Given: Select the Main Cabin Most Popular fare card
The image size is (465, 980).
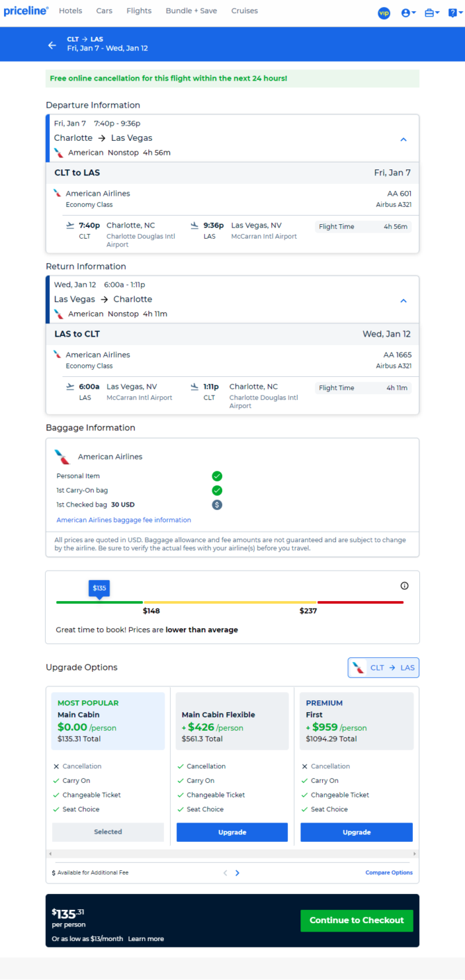Looking at the screenshot, I should pyautogui.click(x=108, y=721).
